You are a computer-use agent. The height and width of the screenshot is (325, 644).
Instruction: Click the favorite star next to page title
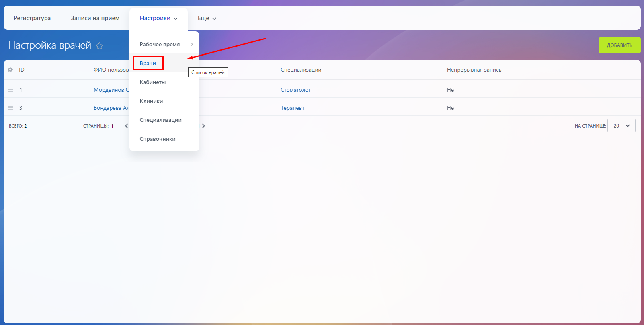[99, 46]
